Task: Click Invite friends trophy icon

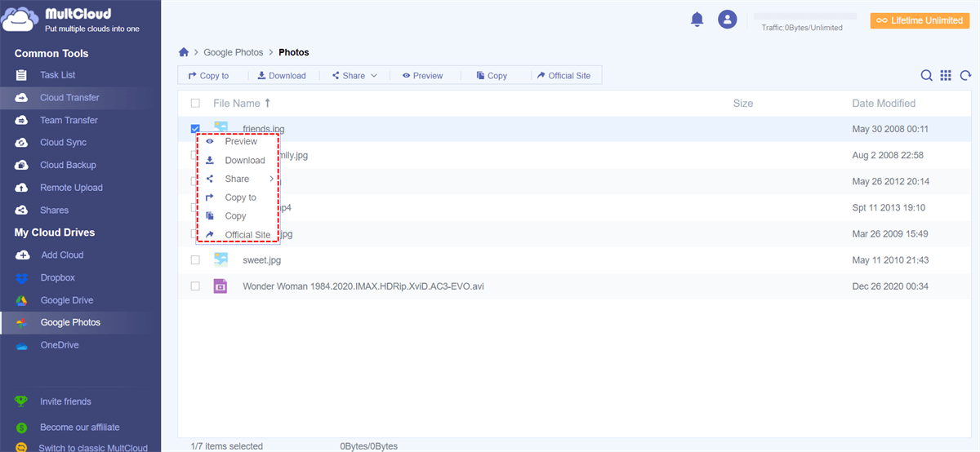Action: (x=21, y=401)
